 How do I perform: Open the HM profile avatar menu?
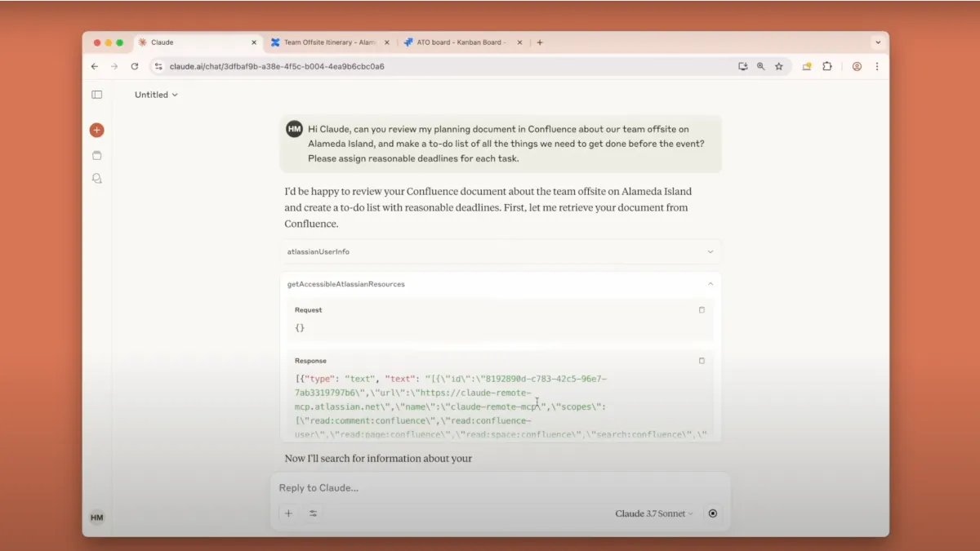96,517
